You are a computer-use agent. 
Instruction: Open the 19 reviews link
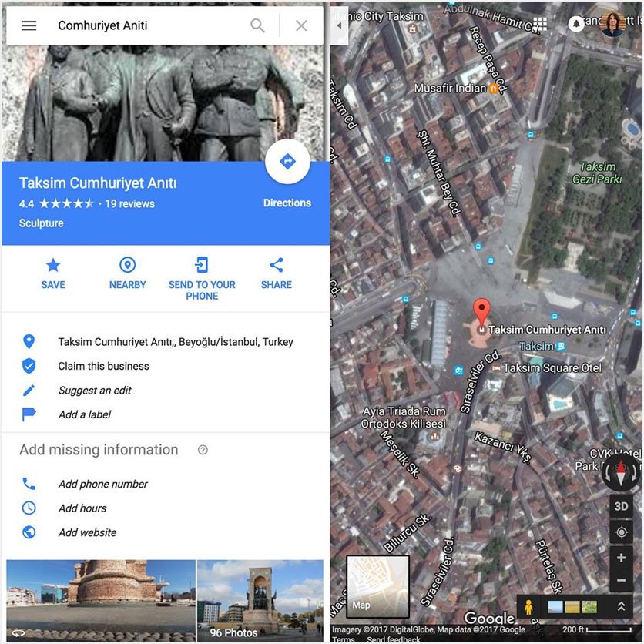[x=129, y=203]
